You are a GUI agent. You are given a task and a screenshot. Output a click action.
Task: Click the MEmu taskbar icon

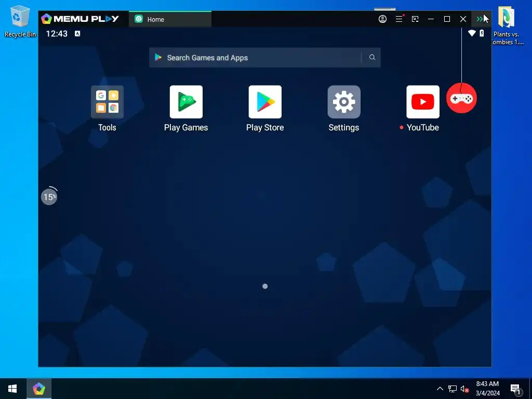point(39,389)
